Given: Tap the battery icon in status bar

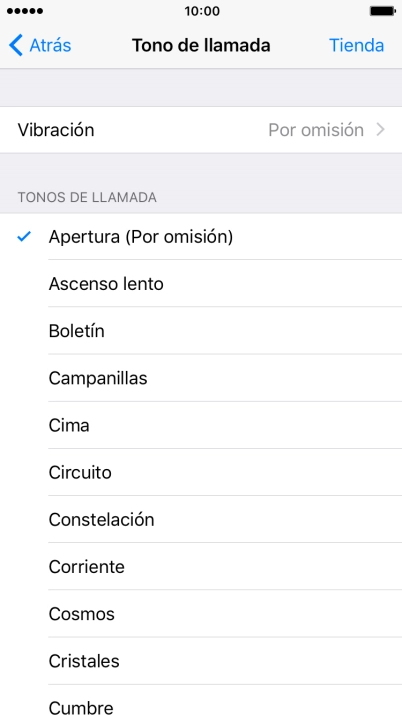Looking at the screenshot, I should [x=382, y=11].
